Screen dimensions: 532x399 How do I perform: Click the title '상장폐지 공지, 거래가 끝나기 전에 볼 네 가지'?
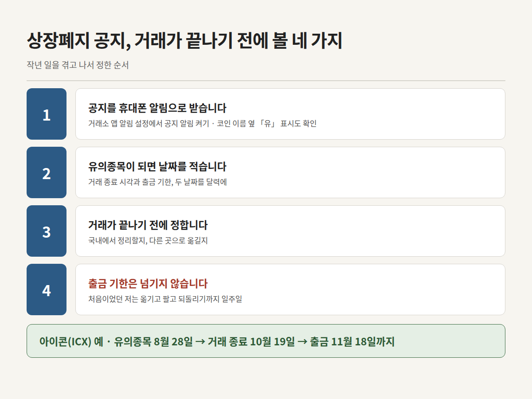tap(184, 41)
